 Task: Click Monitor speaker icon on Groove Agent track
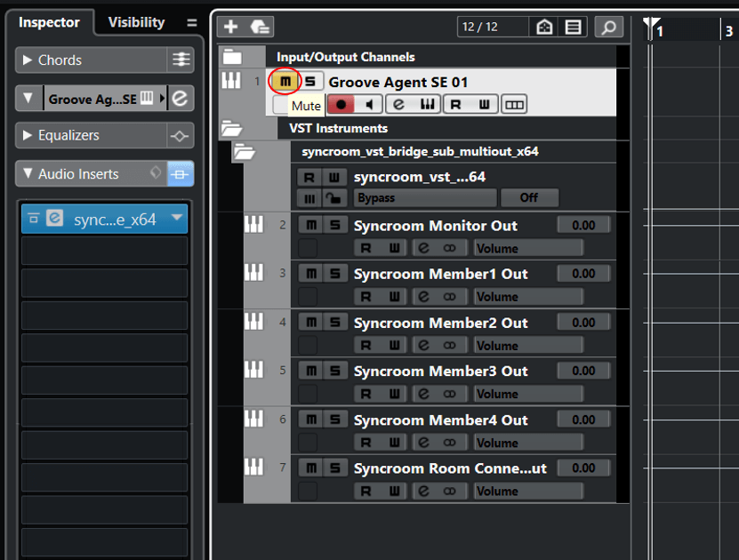click(369, 105)
